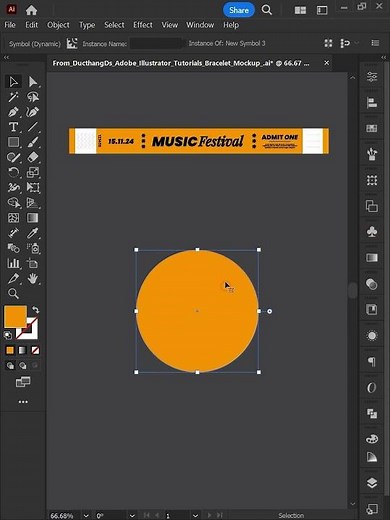Open the rotate view angle dropdown arrow

click(x=132, y=515)
